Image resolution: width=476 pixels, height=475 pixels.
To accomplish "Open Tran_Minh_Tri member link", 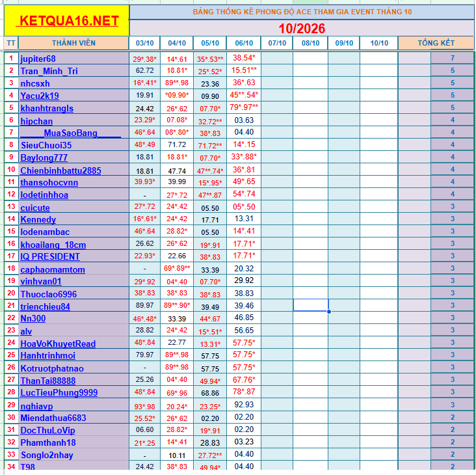I will click(x=49, y=71).
